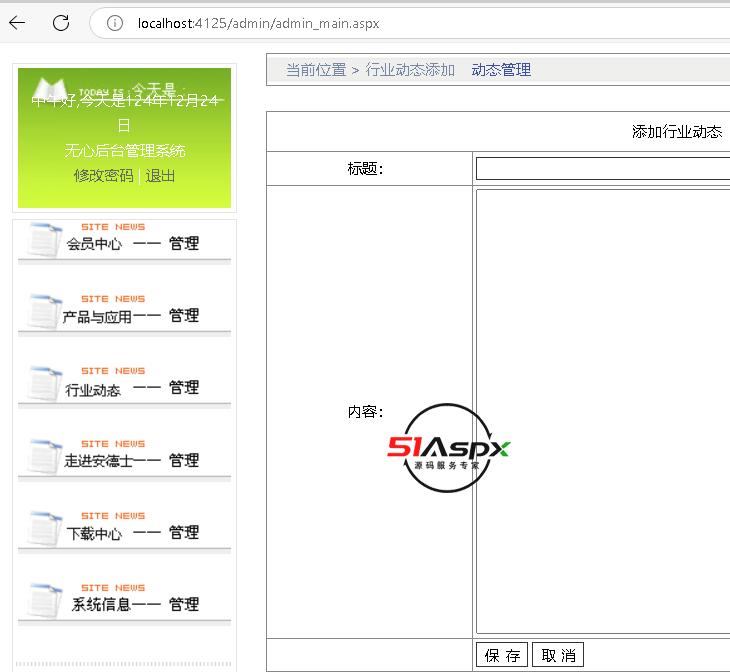Click the notepad icon beside 行业动态
730x672 pixels.
click(45, 383)
